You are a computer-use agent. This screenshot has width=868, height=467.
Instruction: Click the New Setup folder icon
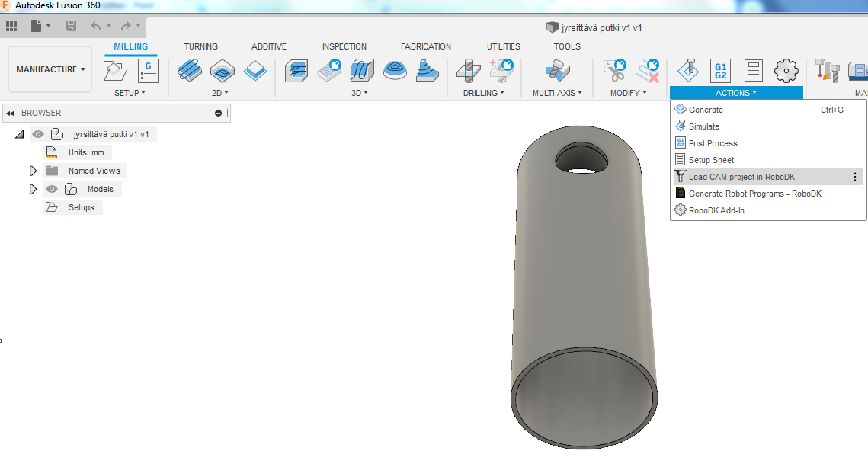click(x=116, y=71)
